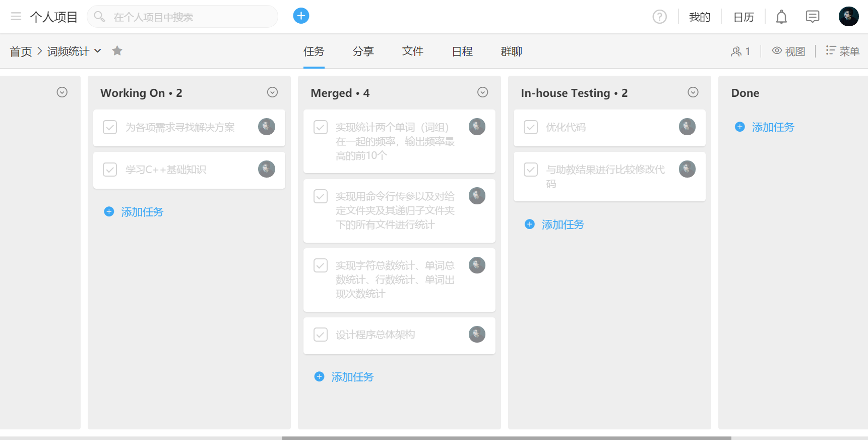This screenshot has width=868, height=440.
Task: Uncheck the 设计程序总体架构 task
Action: coord(321,335)
